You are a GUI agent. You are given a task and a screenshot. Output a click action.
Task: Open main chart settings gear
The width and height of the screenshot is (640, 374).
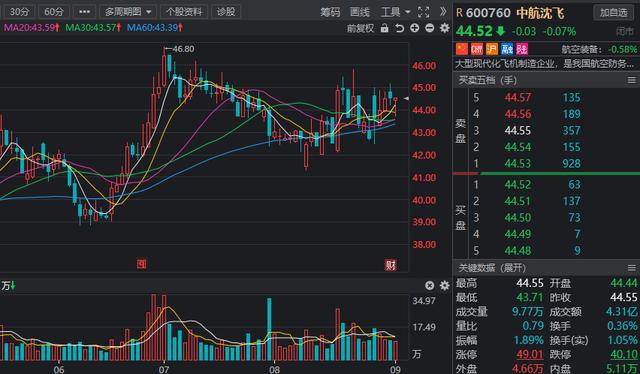(x=444, y=28)
